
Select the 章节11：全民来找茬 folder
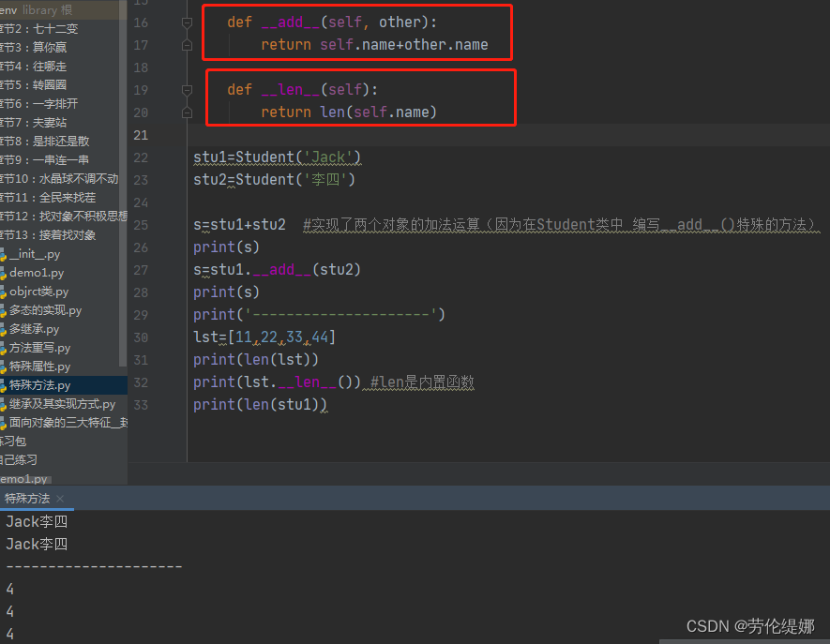pos(48,198)
